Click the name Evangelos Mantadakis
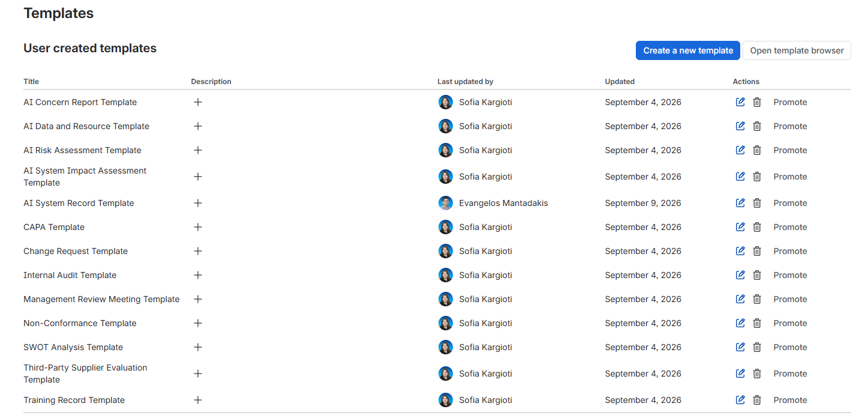The width and height of the screenshot is (868, 418). pos(503,203)
